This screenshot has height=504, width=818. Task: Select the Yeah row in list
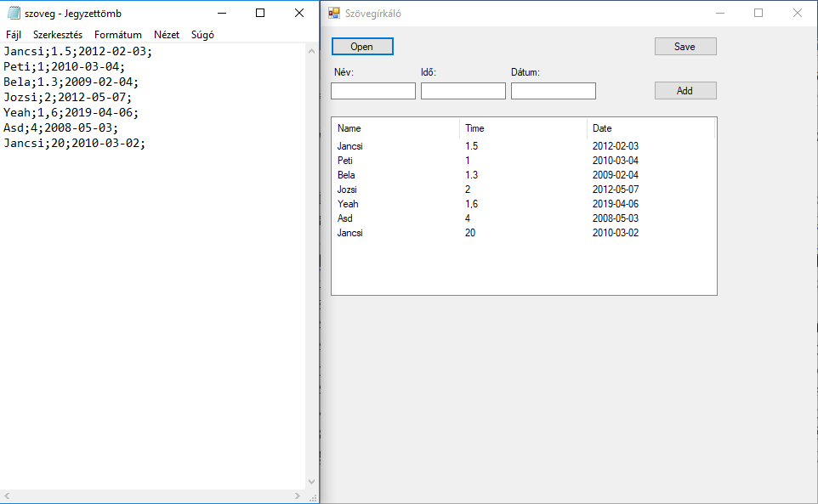tap(348, 204)
